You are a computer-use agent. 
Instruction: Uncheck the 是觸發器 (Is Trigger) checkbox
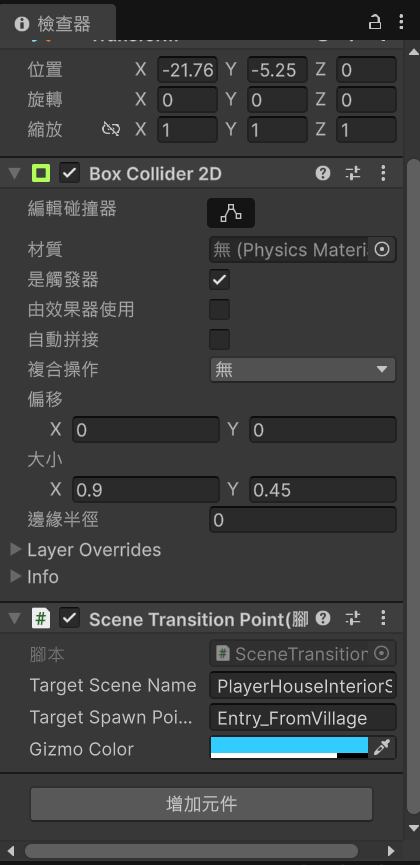point(220,280)
